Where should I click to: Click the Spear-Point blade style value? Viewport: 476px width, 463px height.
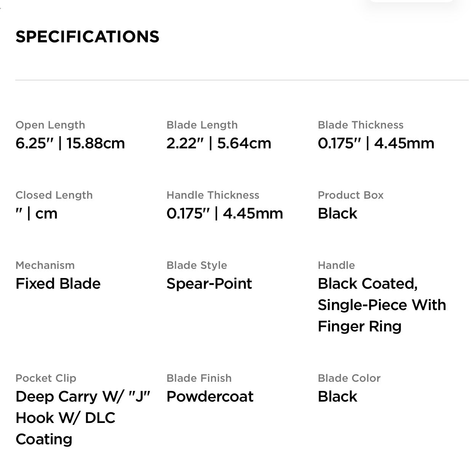(209, 284)
